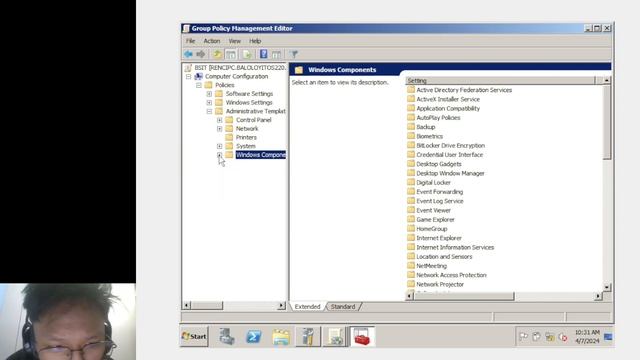640x360 pixels.
Task: Click the tree pane horizontal scrollbar thumb
Action: [207, 305]
